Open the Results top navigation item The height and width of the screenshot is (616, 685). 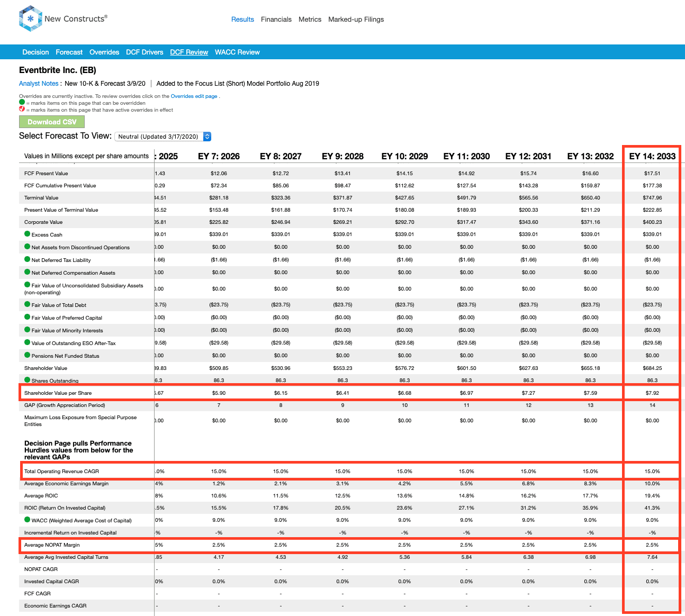point(242,20)
